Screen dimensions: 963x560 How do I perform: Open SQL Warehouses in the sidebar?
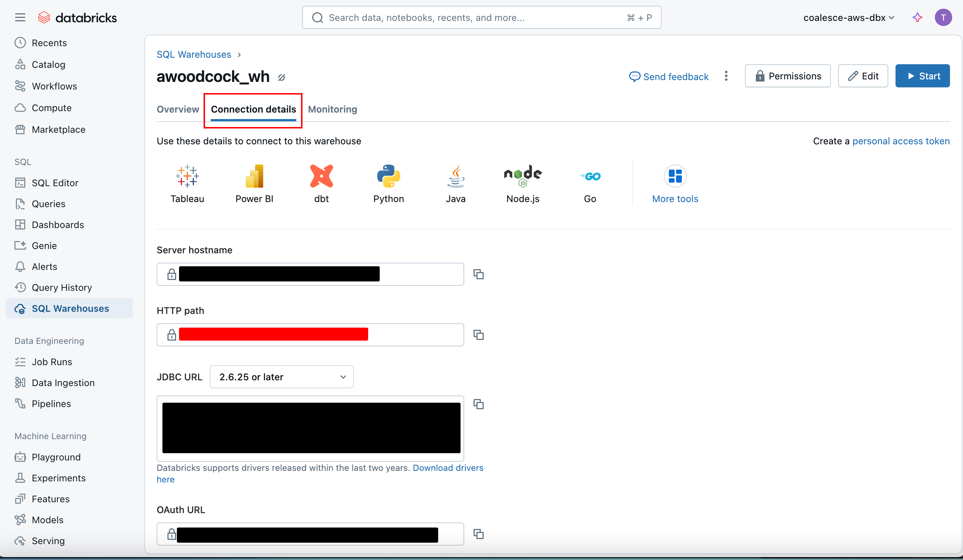(70, 308)
